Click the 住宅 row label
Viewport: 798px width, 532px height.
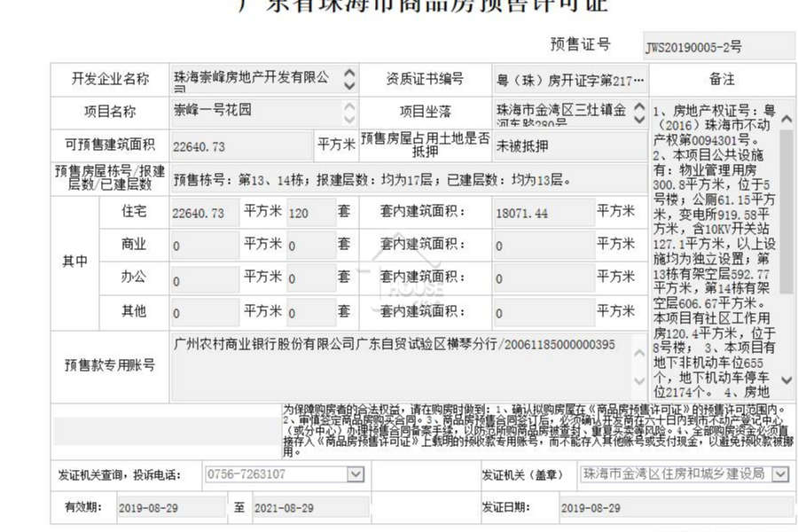click(134, 211)
